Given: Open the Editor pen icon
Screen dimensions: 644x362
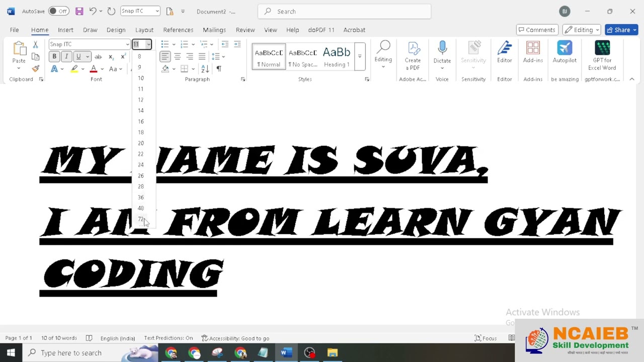Looking at the screenshot, I should pyautogui.click(x=505, y=49).
